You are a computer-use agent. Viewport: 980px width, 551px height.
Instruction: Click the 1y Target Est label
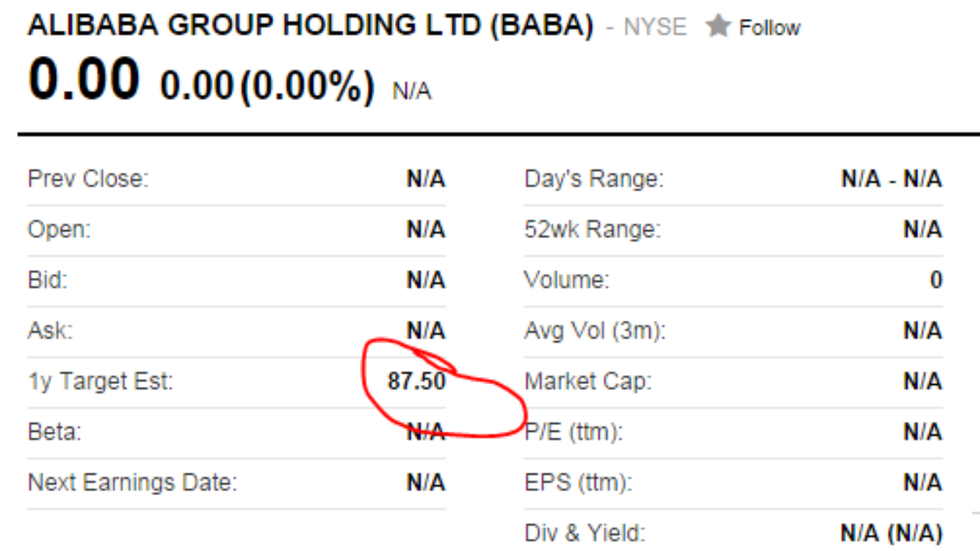coord(100,381)
